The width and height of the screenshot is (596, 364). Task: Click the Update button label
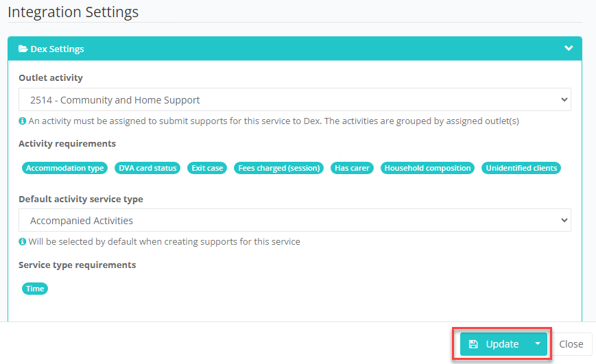(502, 344)
